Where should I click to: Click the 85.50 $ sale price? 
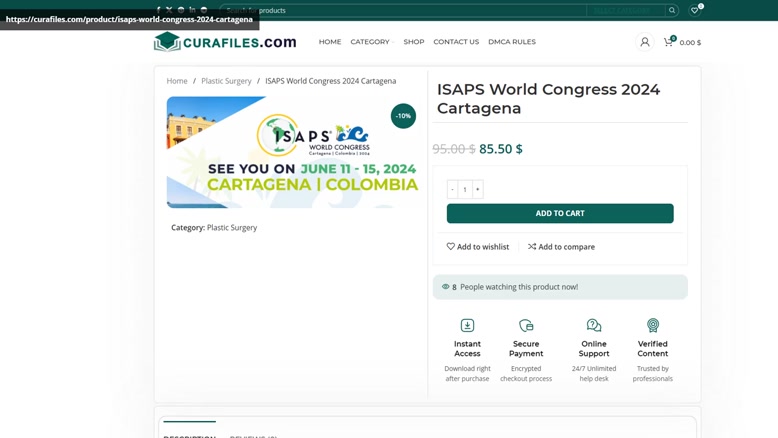click(x=501, y=149)
